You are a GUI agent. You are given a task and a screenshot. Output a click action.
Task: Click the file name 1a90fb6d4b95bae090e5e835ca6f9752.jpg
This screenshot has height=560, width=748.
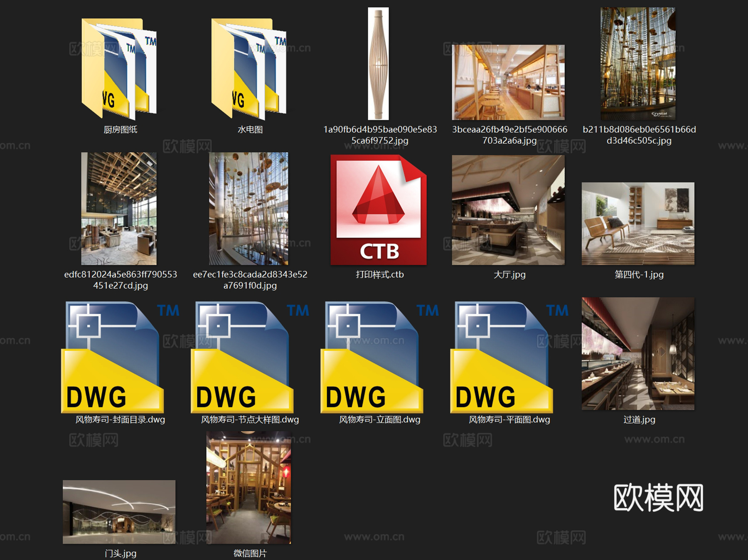380,135
